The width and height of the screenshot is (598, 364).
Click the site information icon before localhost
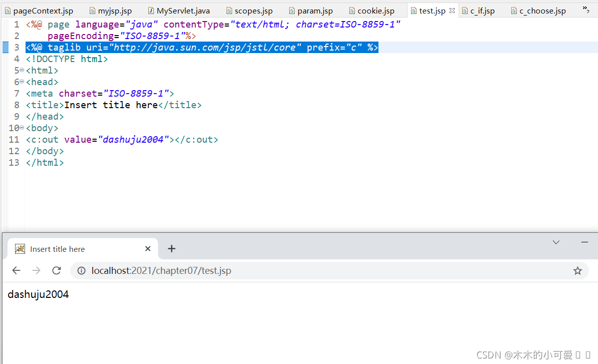click(x=81, y=270)
